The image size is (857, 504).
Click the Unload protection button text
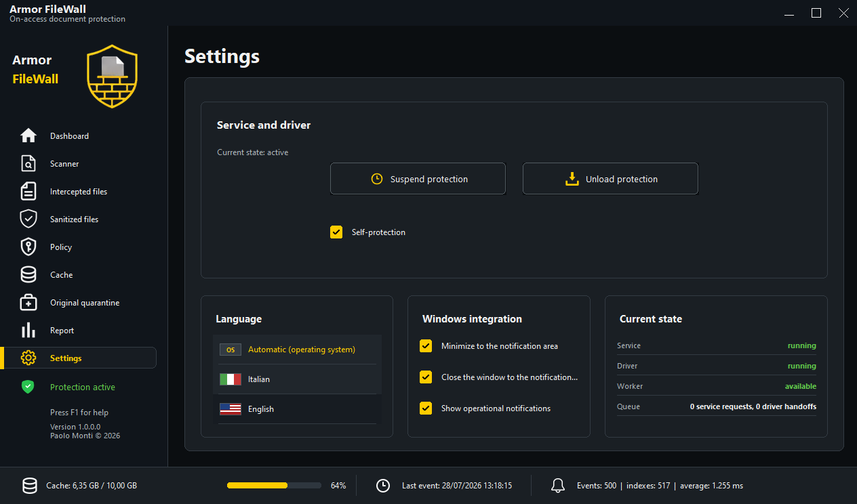pyautogui.click(x=622, y=180)
